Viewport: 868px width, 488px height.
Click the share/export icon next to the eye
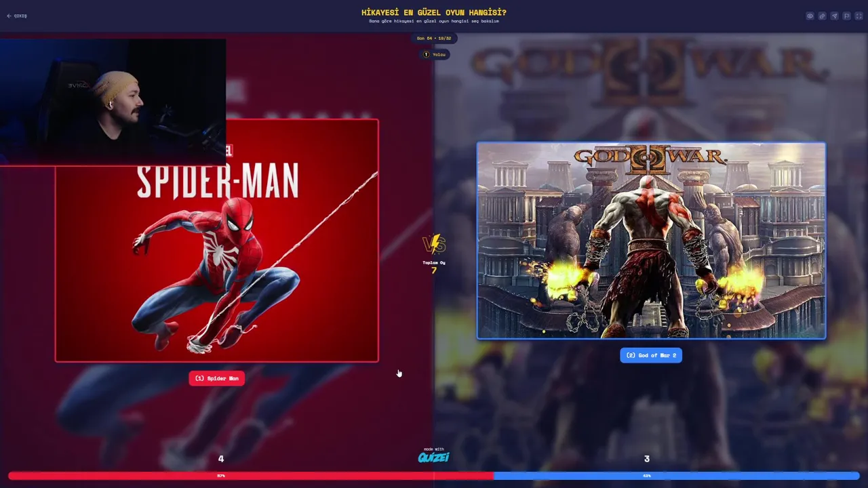pos(822,16)
